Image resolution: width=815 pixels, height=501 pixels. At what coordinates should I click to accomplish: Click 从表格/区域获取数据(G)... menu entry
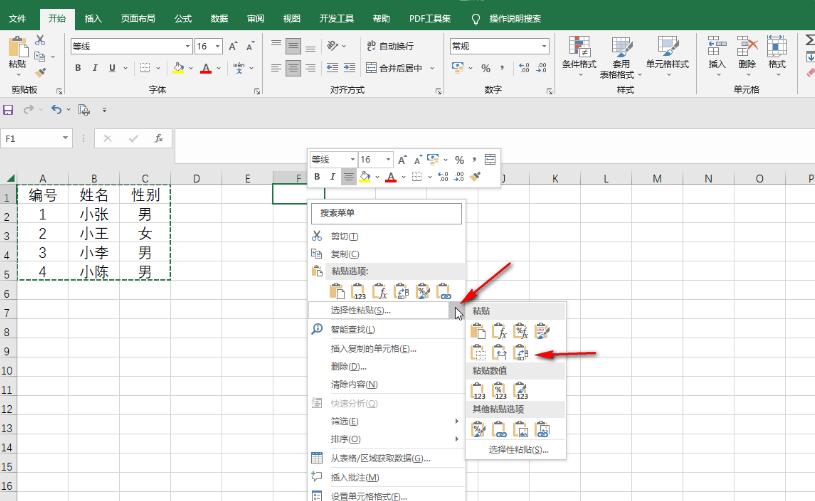coord(386,458)
